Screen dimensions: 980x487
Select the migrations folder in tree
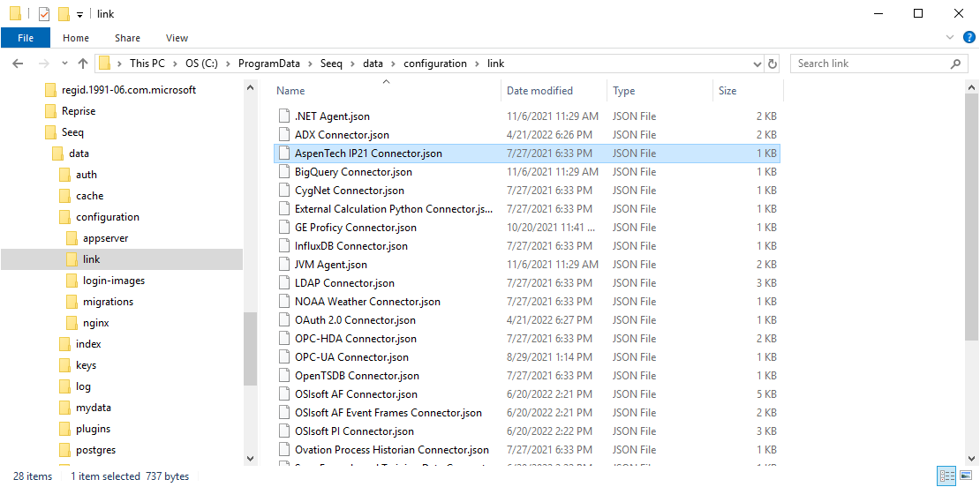[x=108, y=302]
